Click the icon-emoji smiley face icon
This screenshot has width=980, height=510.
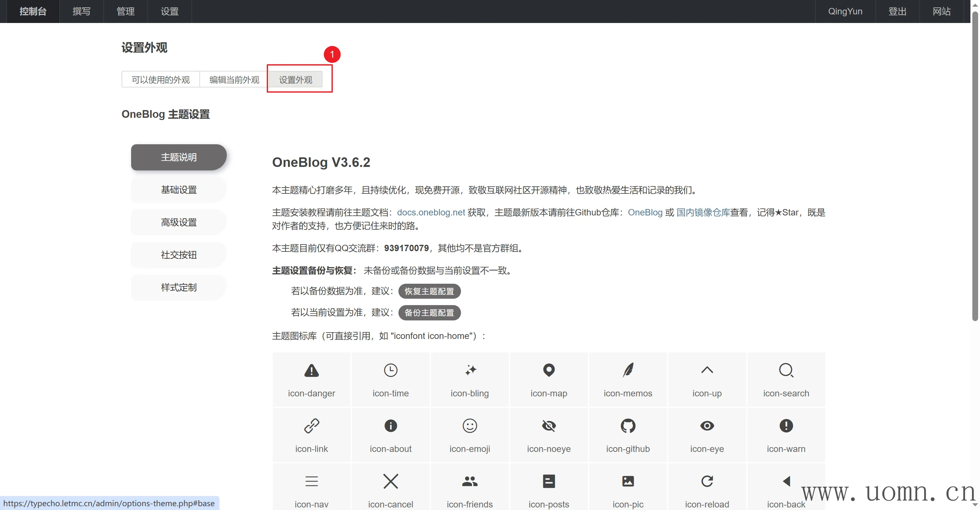470,425
